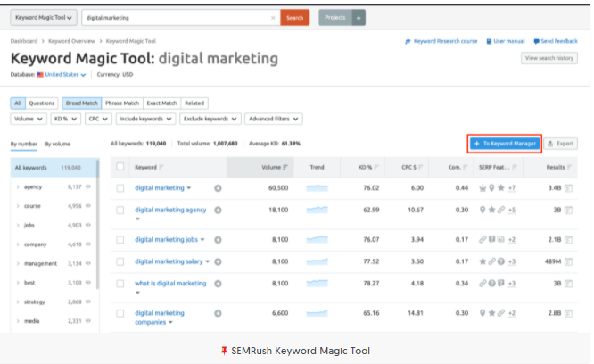Add 'digital marketing companies' via plus icon
This screenshot has width=594, height=364.
[218, 313]
